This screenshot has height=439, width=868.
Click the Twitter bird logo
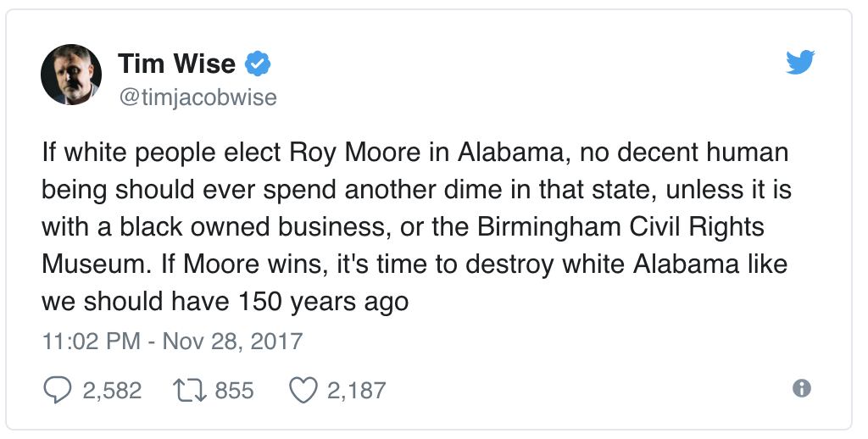(800, 64)
